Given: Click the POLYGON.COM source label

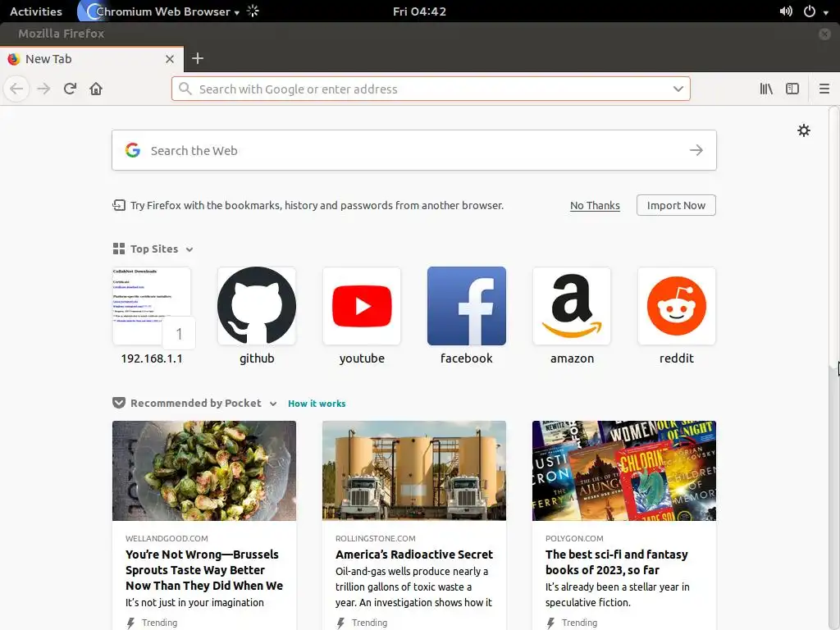Looking at the screenshot, I should click(x=574, y=538).
